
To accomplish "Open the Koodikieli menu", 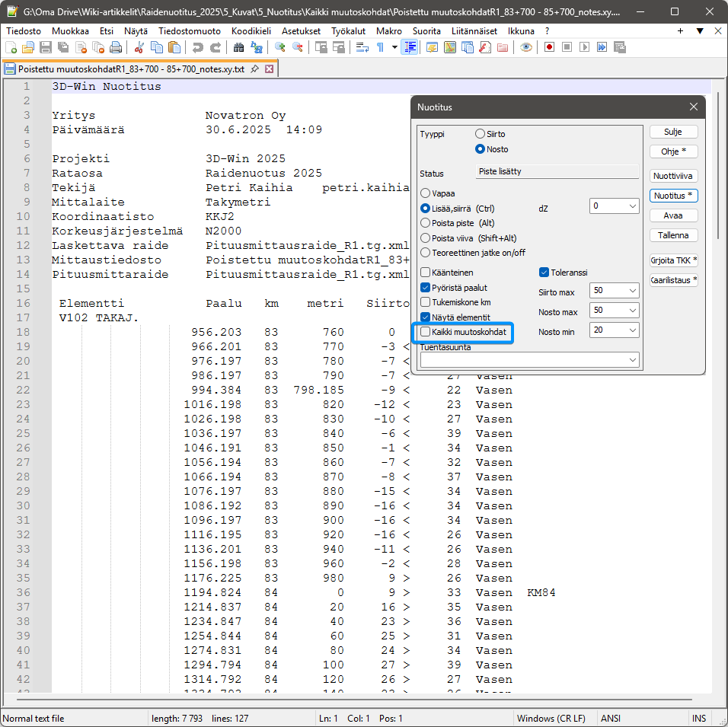I will pos(251,31).
